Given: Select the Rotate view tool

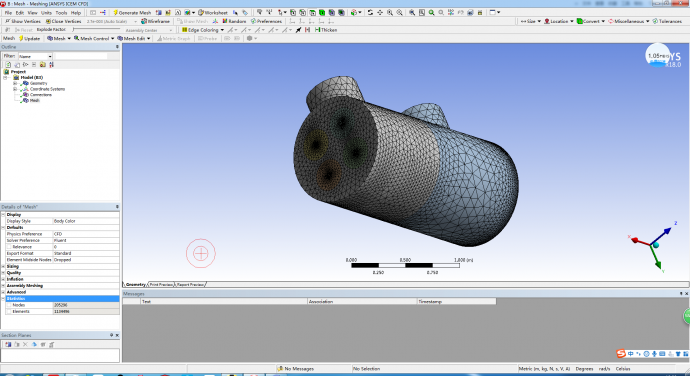Looking at the screenshot, I should [370, 13].
